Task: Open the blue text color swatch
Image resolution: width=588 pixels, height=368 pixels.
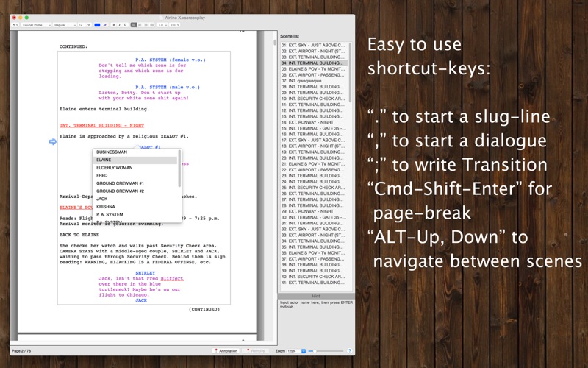Action: pos(97,25)
